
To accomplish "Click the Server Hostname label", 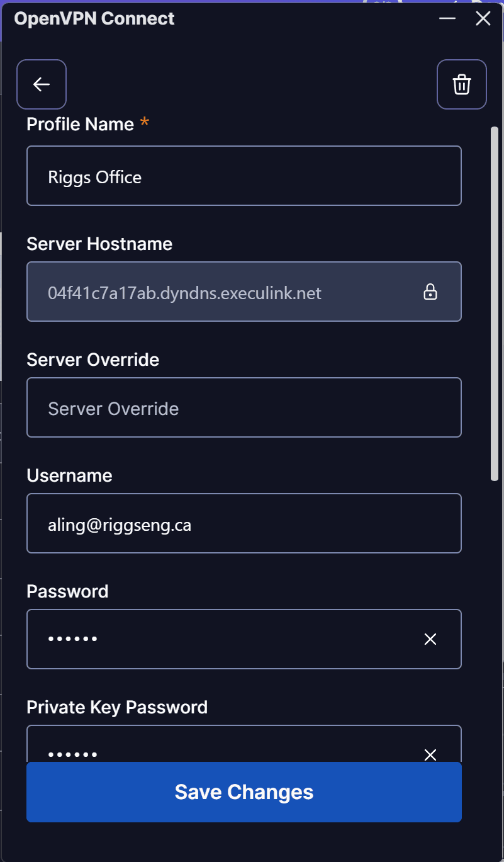I will 99,244.
